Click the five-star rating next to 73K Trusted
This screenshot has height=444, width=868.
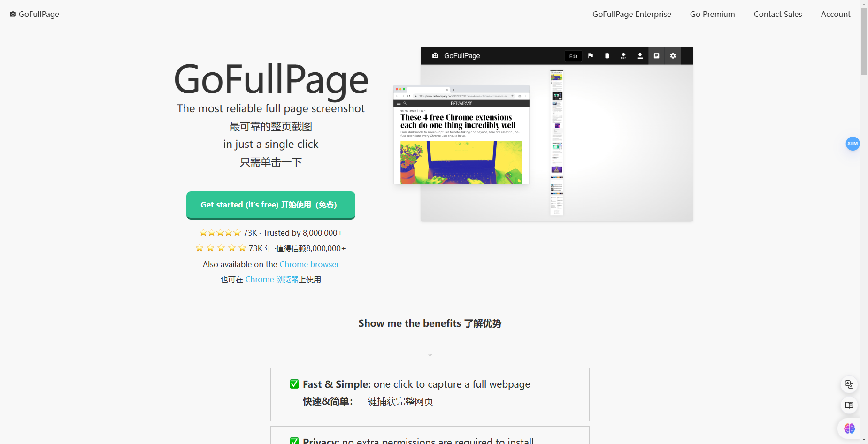(x=220, y=233)
